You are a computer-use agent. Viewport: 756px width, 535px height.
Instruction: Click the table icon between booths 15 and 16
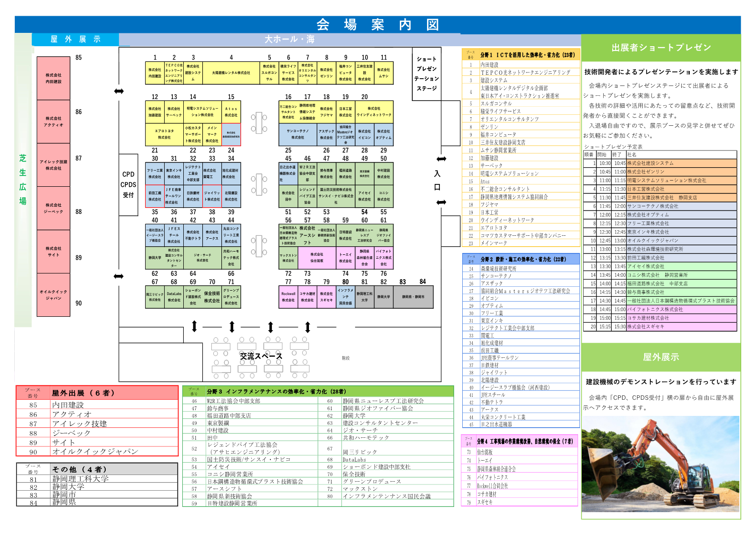tap(259, 123)
